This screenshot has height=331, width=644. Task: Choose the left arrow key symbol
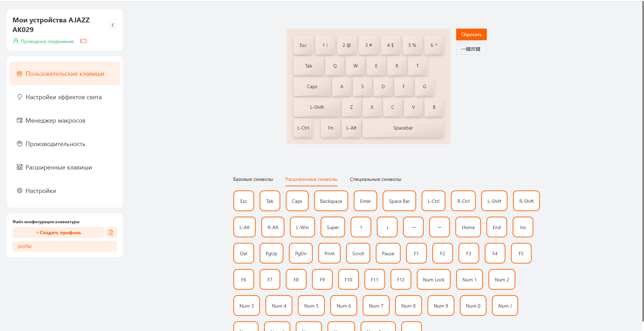click(x=440, y=227)
